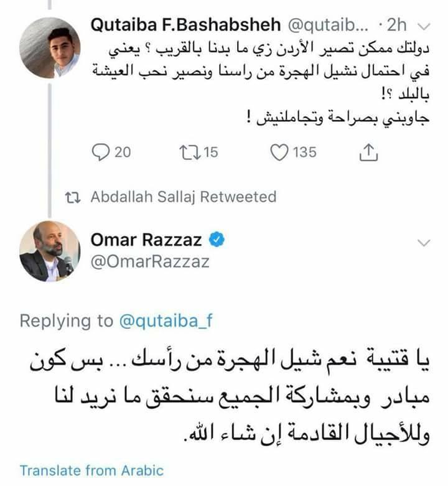Click the 15 retweets count
The image size is (448, 486).
point(211,152)
